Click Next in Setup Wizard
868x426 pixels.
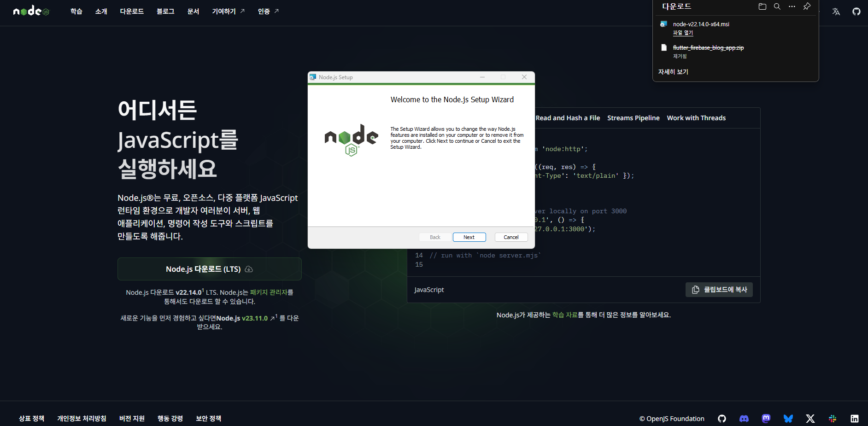(x=469, y=237)
